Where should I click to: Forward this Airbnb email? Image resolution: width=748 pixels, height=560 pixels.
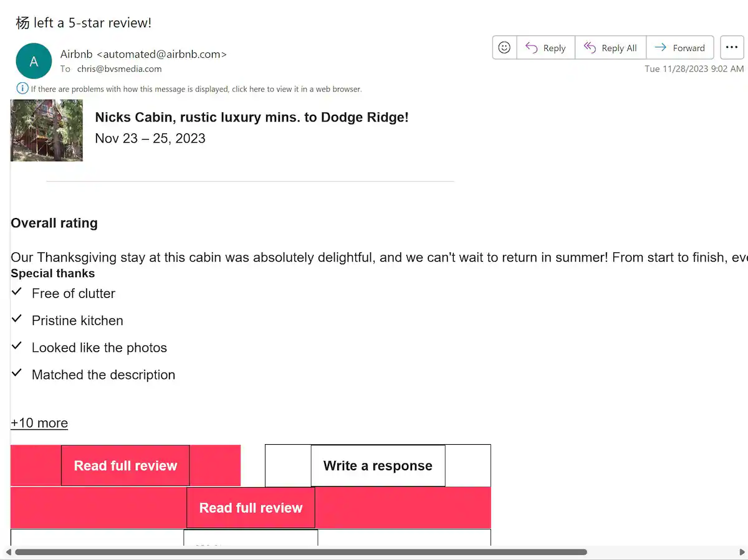[x=680, y=48]
